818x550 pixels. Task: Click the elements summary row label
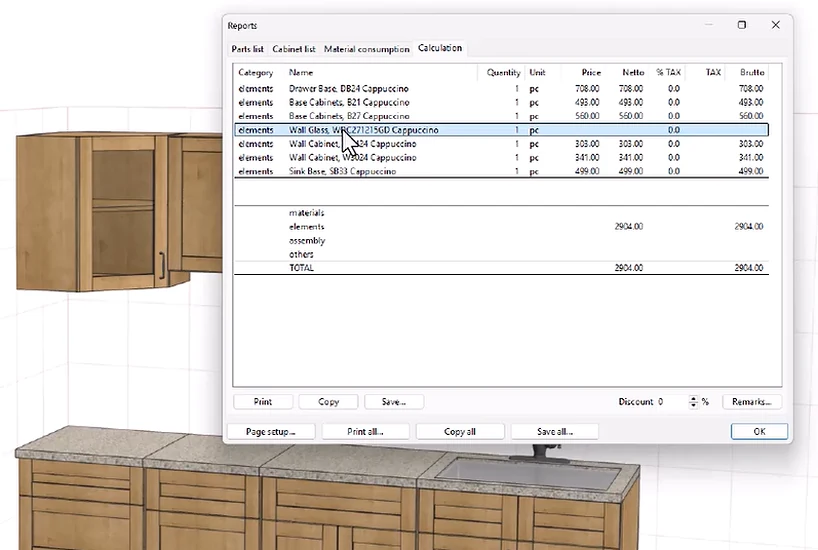click(x=307, y=226)
